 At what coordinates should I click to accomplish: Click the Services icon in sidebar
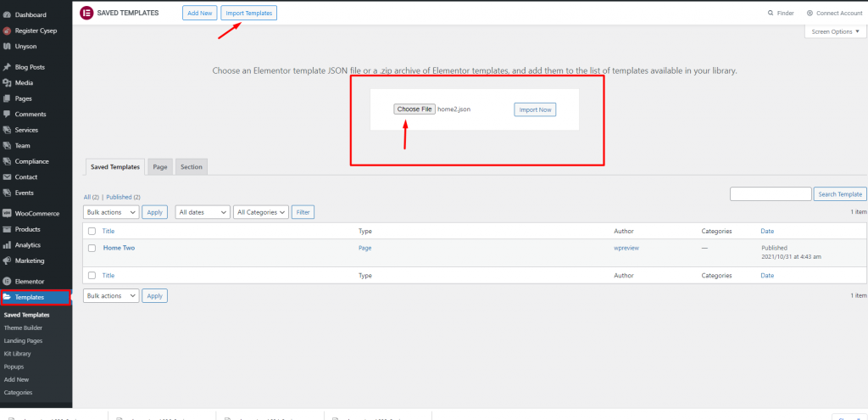(7, 130)
